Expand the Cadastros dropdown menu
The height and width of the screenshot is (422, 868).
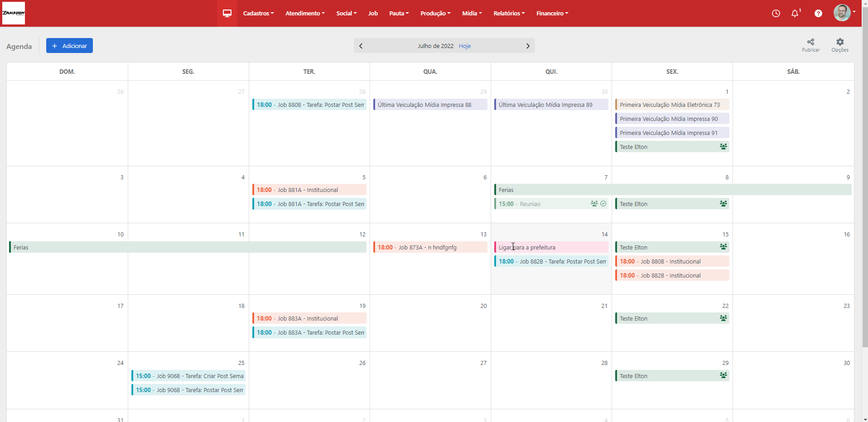258,13
